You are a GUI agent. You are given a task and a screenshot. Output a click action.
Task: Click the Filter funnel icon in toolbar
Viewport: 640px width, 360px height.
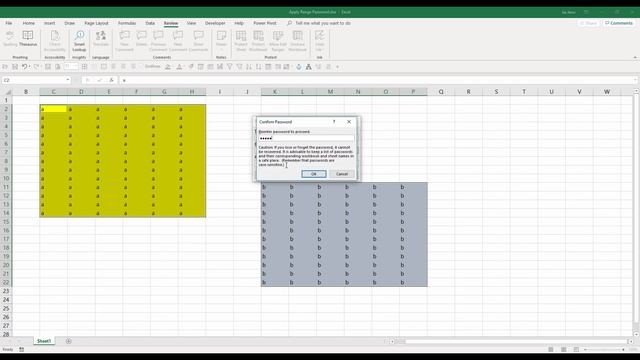click(230, 67)
